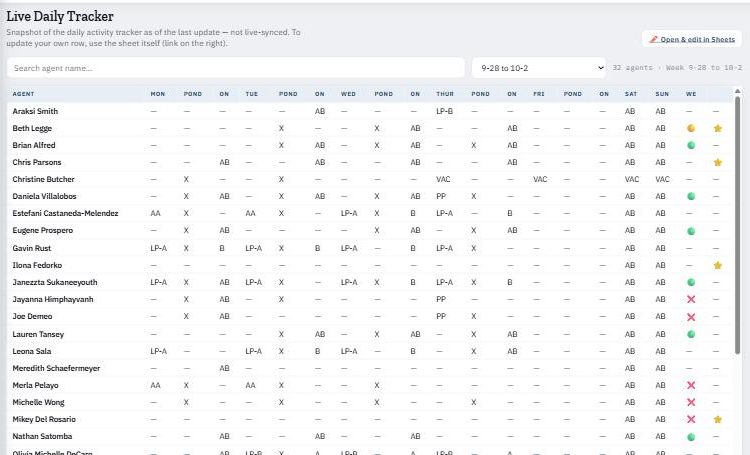Click the green circle in Lauren Tansey's row

pos(691,334)
